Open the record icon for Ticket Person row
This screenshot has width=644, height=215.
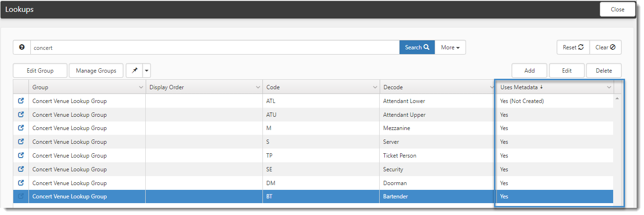[x=21, y=156]
